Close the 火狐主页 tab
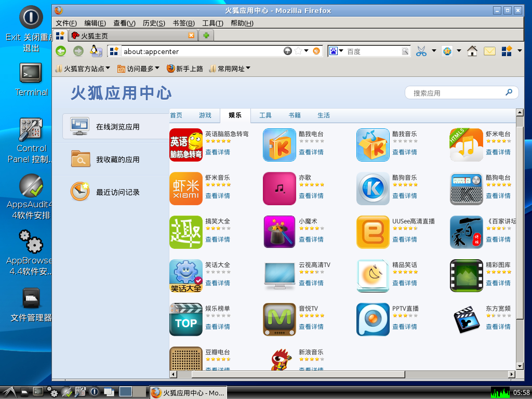Image resolution: width=532 pixels, height=399 pixels. (191, 35)
